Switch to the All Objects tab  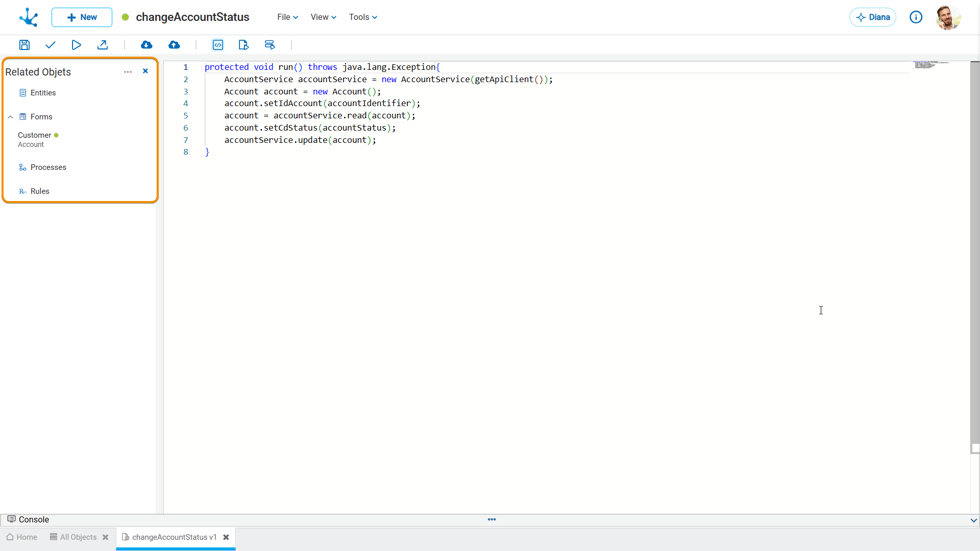(78, 537)
